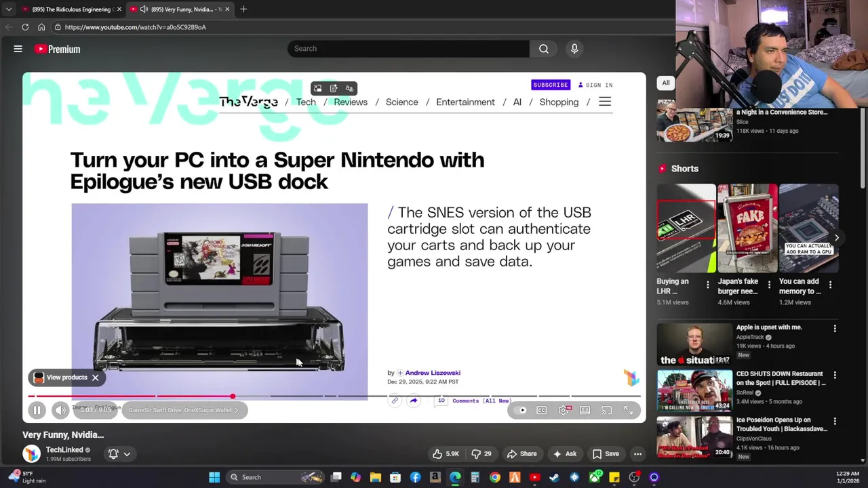This screenshot has height=488, width=868.
Task: Open Facebook taskbar icon
Action: [415, 477]
